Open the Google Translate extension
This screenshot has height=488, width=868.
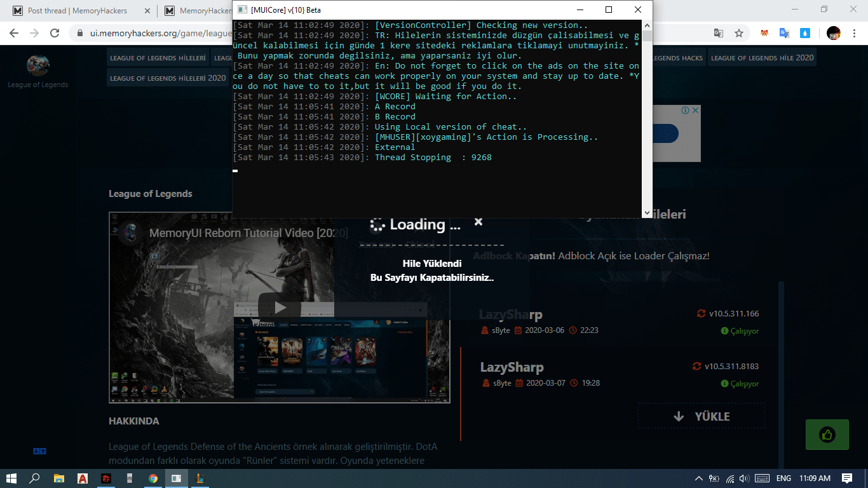(x=785, y=33)
